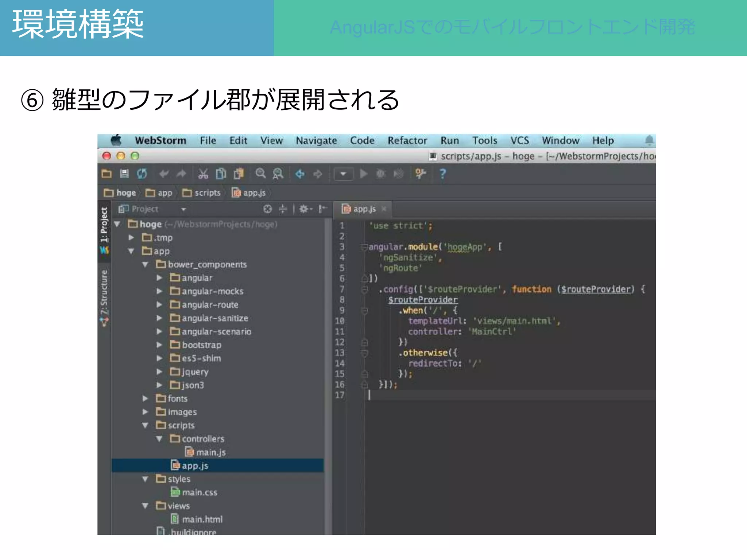
Task: Click the Help question mark icon
Action: coord(442,174)
